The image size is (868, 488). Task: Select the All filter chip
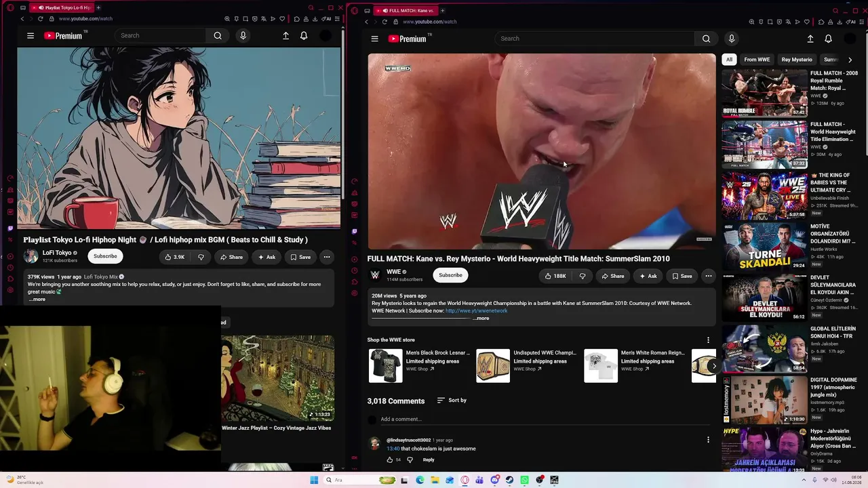pos(729,60)
